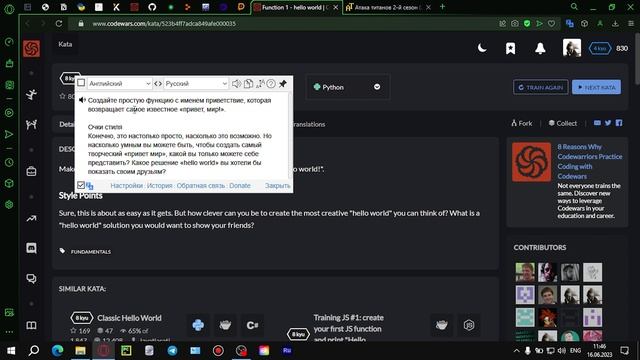Open translator 'Настройки' link
This screenshot has width=640, height=360.
click(127, 185)
